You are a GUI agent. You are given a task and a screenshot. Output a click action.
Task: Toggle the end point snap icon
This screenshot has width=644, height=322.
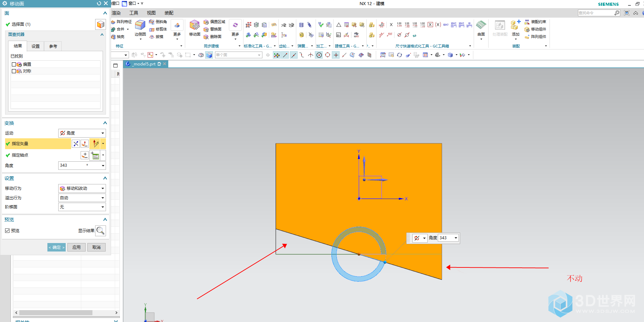coord(285,55)
